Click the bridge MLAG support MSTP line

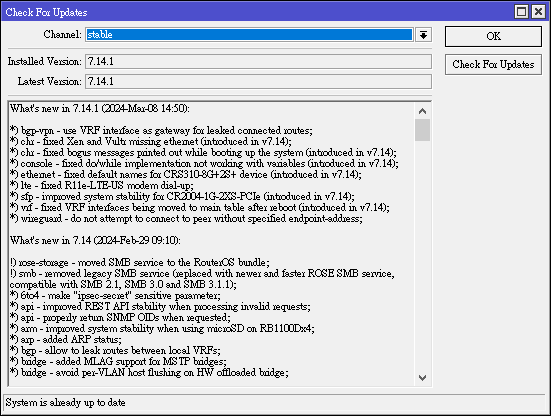pyautogui.click(x=118, y=362)
